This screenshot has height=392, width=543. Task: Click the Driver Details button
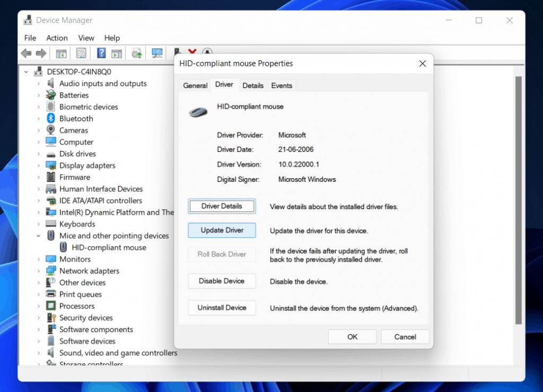click(x=222, y=206)
